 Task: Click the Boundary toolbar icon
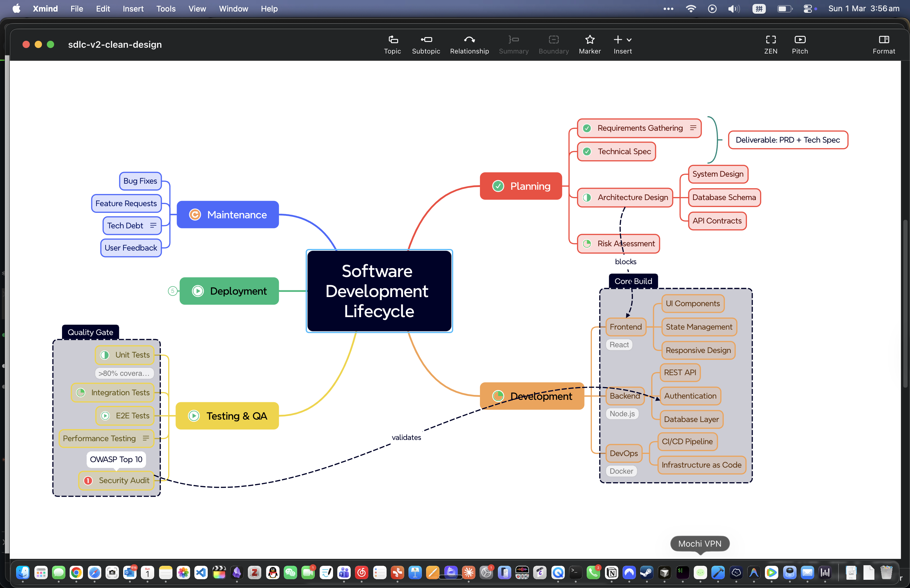coord(553,40)
